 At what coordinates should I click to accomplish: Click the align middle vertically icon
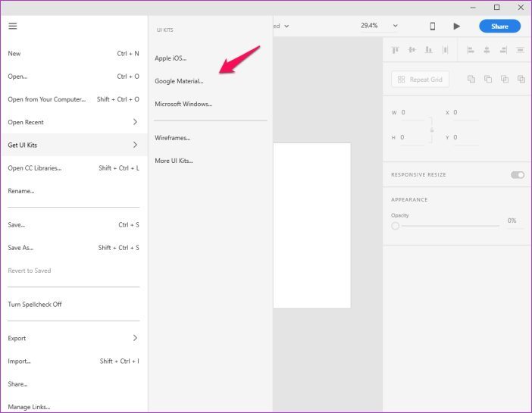412,50
